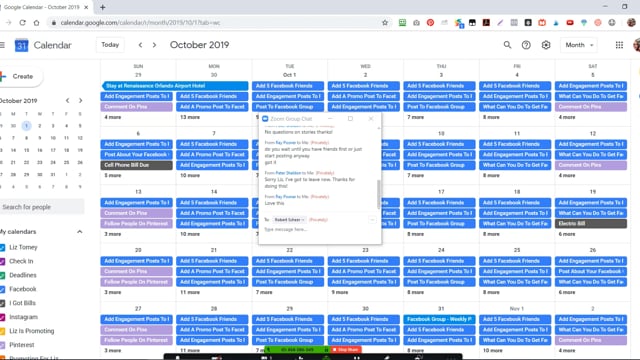Bookmark this page with star icon
640x360 pixels.
(x=385, y=22)
